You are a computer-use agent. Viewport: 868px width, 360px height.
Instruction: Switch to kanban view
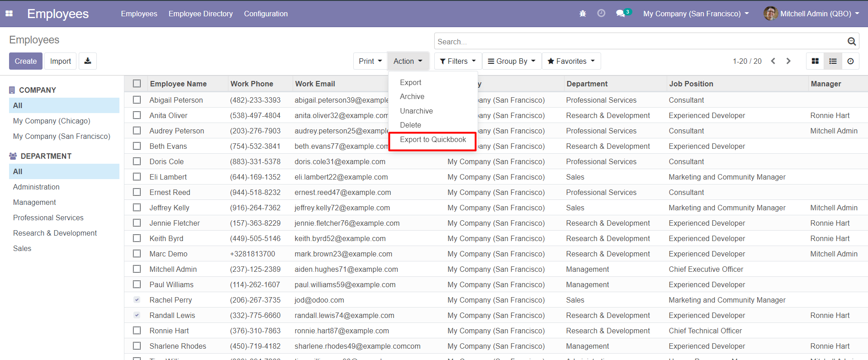point(815,61)
